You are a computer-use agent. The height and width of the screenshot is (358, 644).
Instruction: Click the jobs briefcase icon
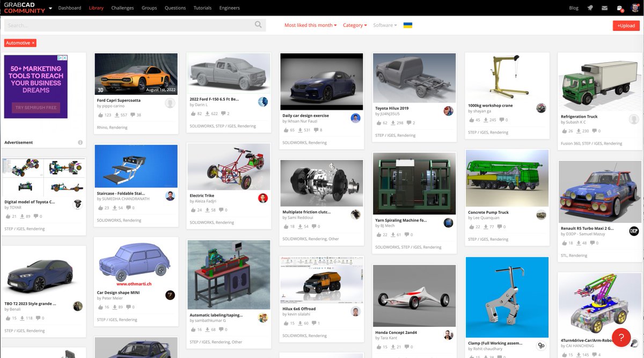point(619,8)
